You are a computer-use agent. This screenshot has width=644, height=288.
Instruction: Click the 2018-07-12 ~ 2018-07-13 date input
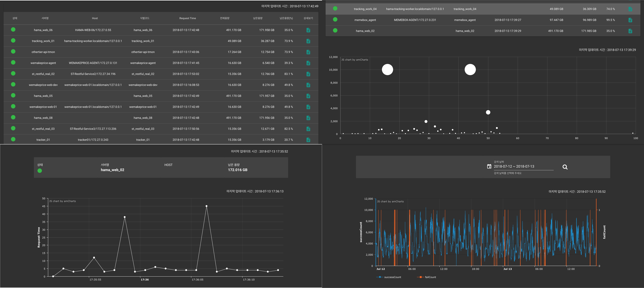[514, 166]
